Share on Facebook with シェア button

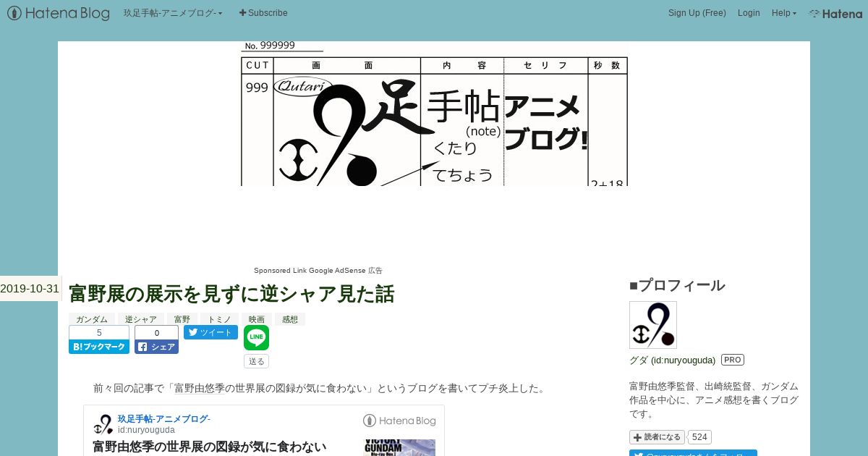156,347
